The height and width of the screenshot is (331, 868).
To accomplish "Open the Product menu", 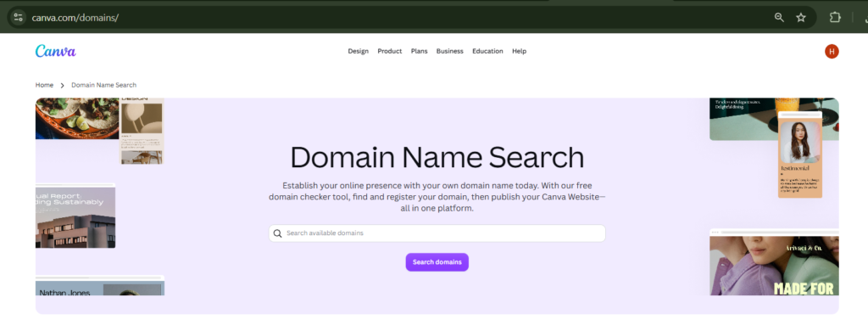I will tap(390, 51).
